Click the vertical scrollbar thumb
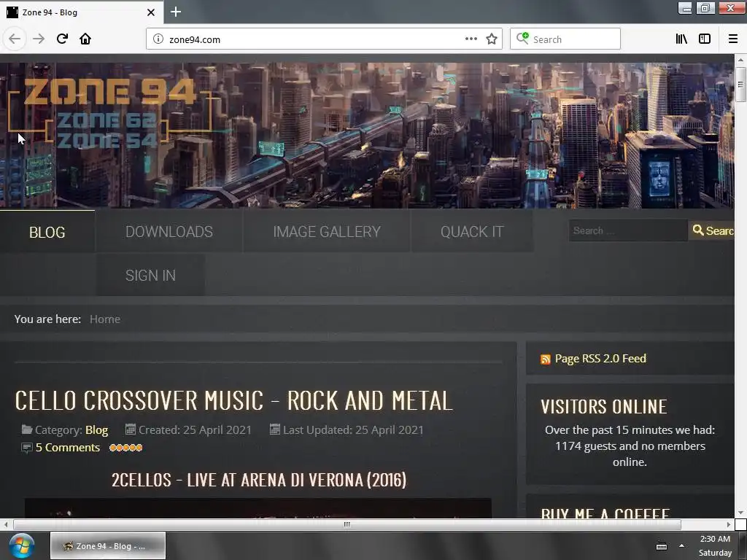Screen dimensions: 747x560 [740, 85]
